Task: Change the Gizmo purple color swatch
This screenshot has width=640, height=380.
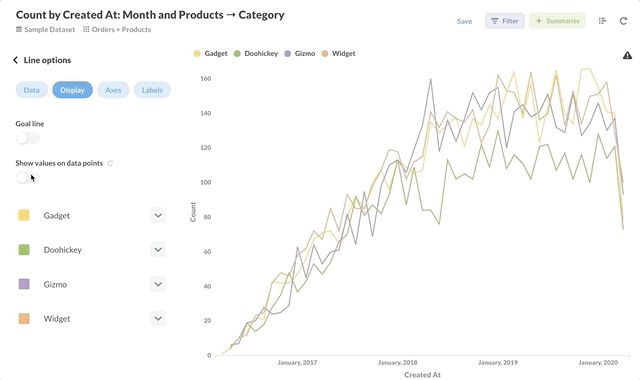Action: pos(24,284)
